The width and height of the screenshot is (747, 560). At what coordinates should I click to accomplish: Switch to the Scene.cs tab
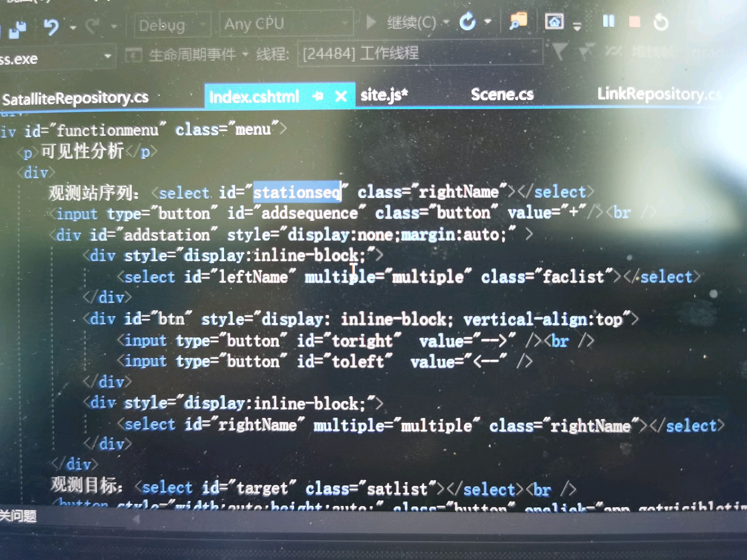(502, 94)
